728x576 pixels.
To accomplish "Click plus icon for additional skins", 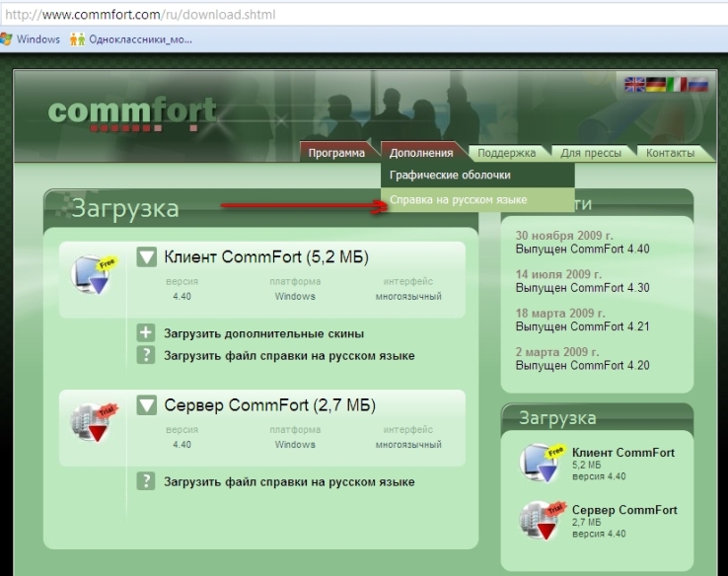I will pyautogui.click(x=146, y=333).
